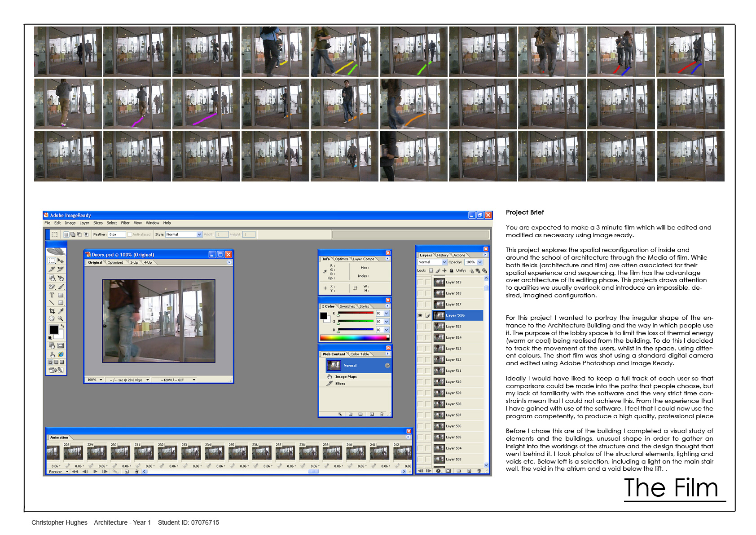Show Layer 519 via visibility box

click(420, 282)
